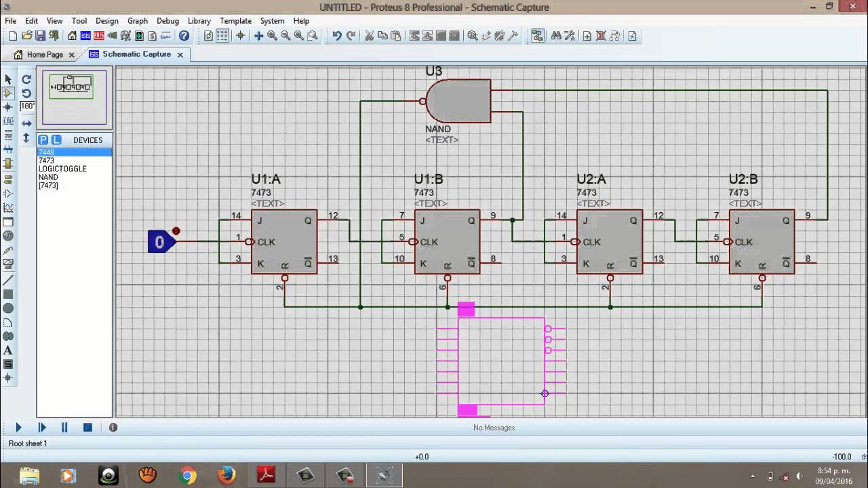Click the overview thumbnail of schematic

(72, 98)
